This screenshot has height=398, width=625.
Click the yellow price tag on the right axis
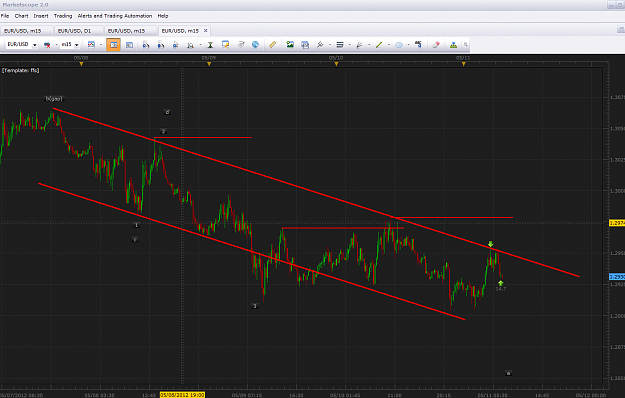(x=617, y=223)
